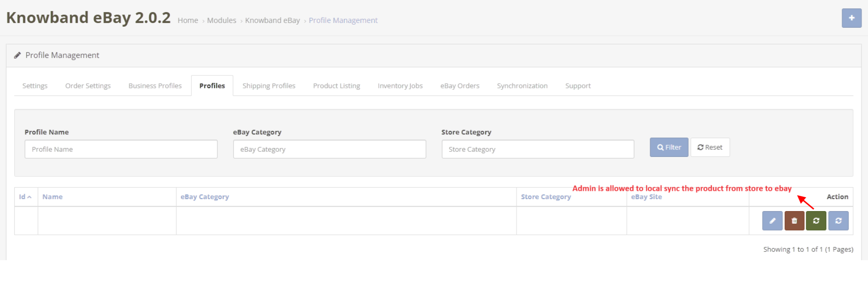Image resolution: width=868 pixels, height=300 pixels.
Task: Open the Business Profiles tab
Action: (x=155, y=86)
